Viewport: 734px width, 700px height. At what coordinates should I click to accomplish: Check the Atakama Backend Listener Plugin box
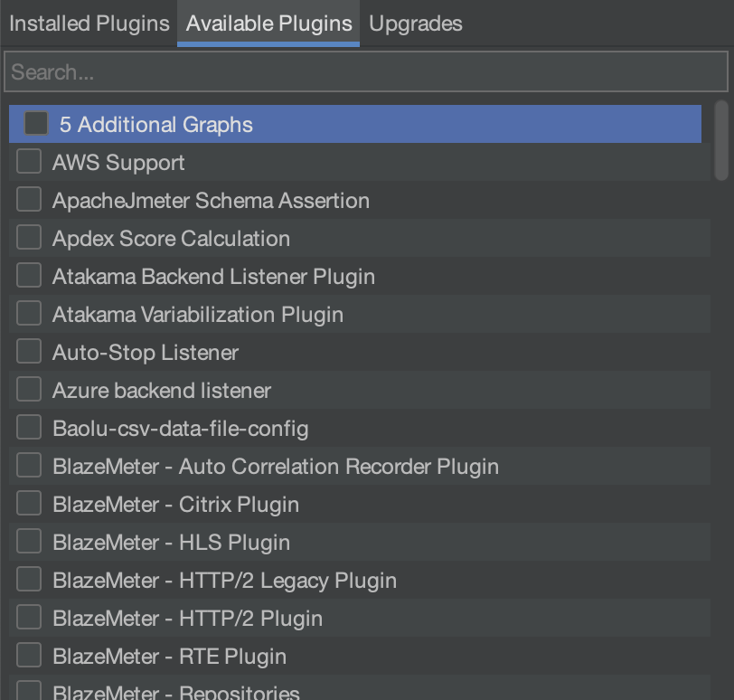[29, 276]
